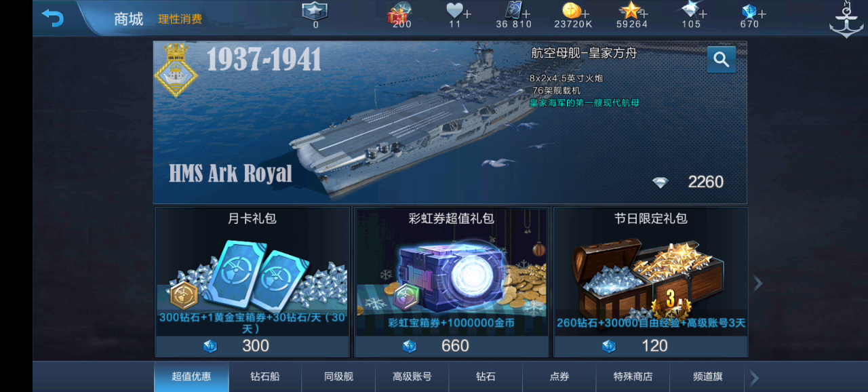Screen dimensions: 868x392
Task: Open the 频道旗 tab
Action: tap(707, 376)
